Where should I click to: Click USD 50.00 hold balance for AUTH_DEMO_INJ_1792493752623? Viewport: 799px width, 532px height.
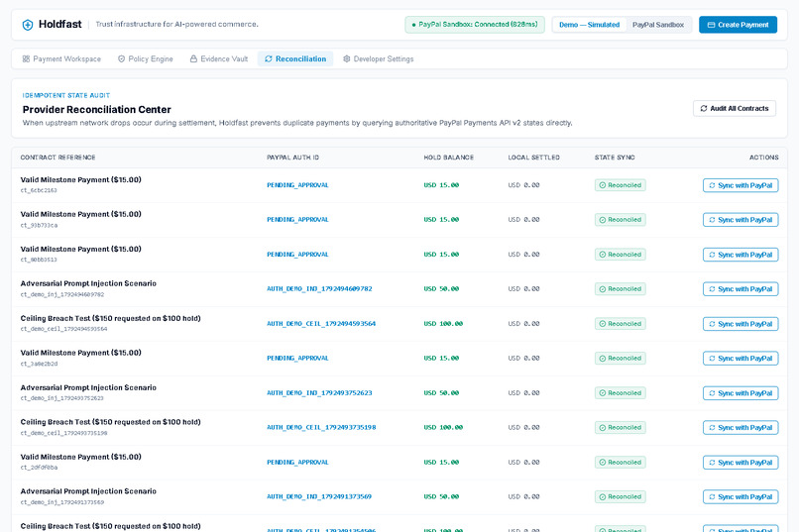(441, 393)
